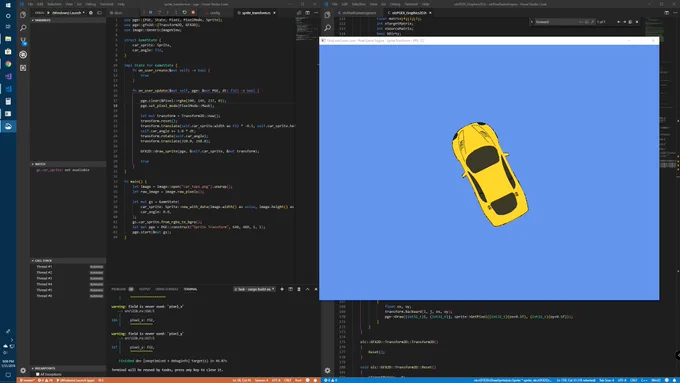Click the find widget search input
Viewport: 680px width, 383px height.
coord(556,22)
